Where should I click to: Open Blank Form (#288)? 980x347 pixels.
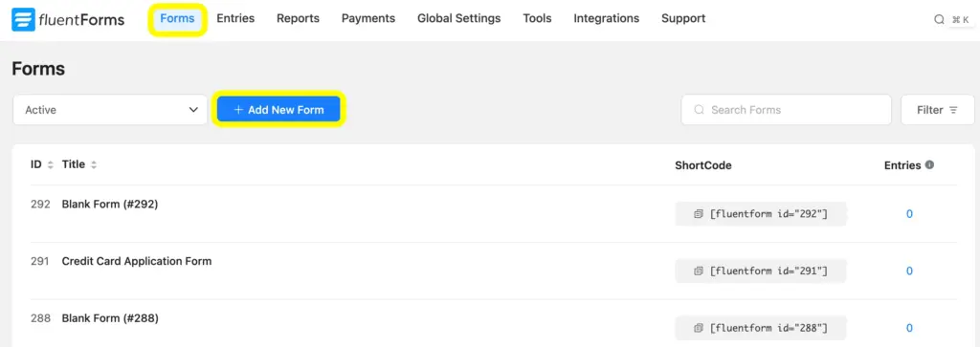click(110, 318)
